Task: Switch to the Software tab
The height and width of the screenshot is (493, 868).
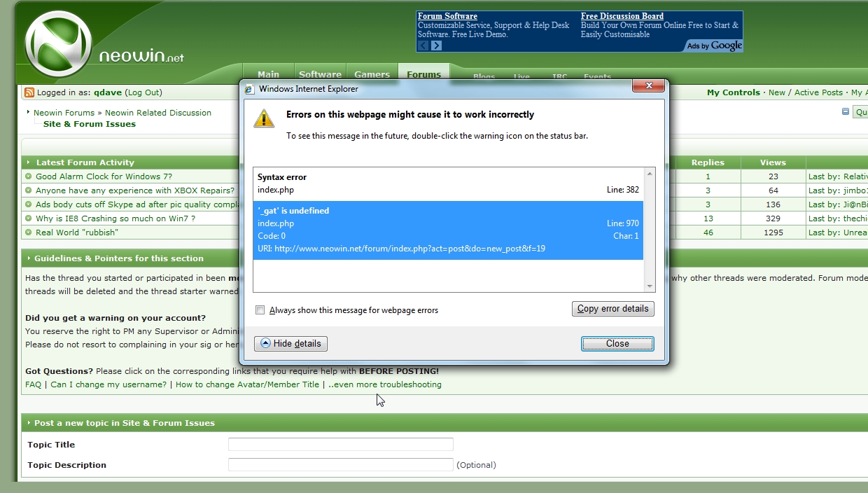Action: (320, 74)
